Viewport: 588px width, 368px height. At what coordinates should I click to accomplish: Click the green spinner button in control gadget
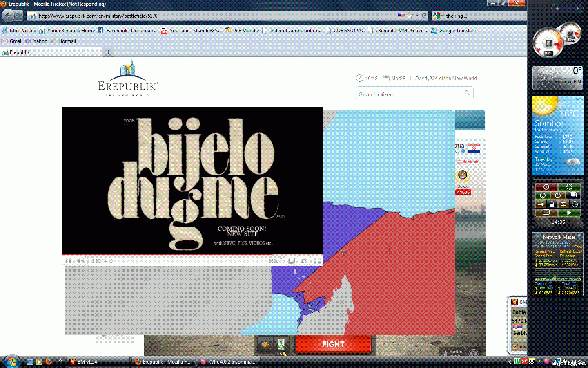[x=569, y=187]
